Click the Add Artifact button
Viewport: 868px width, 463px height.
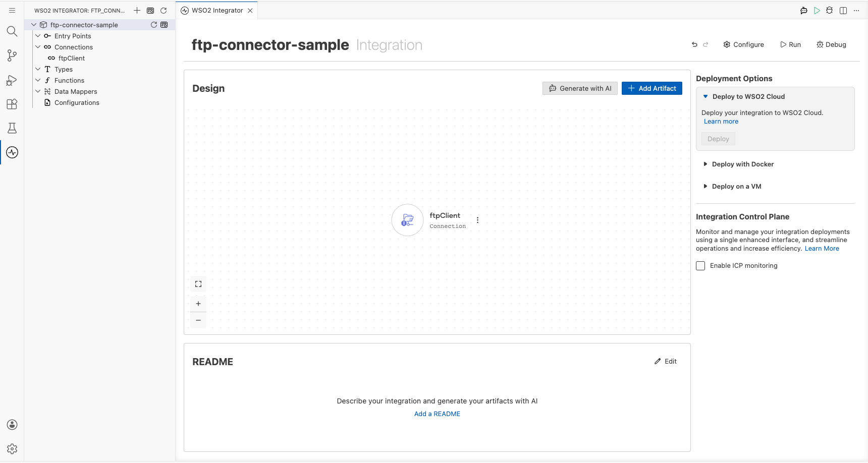coord(652,88)
